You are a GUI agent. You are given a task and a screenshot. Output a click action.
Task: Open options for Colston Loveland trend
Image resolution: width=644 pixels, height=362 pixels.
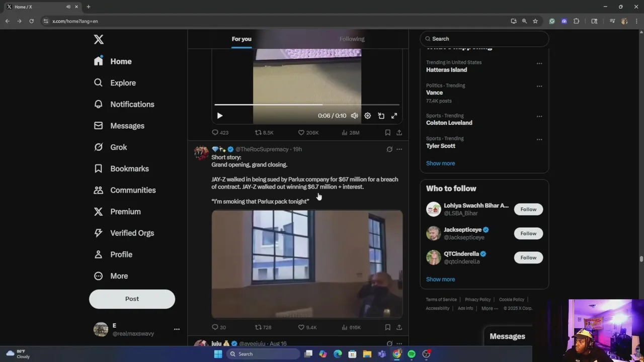(x=539, y=116)
